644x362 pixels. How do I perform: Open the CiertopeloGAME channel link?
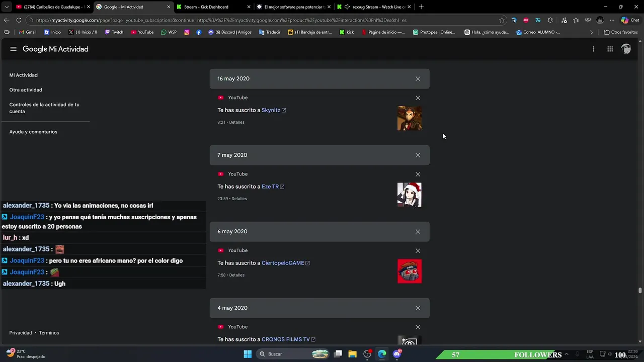(x=286, y=263)
